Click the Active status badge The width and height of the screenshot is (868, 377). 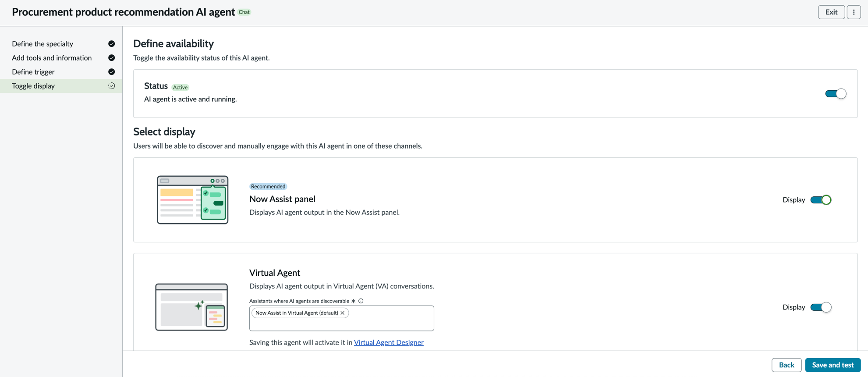(180, 87)
